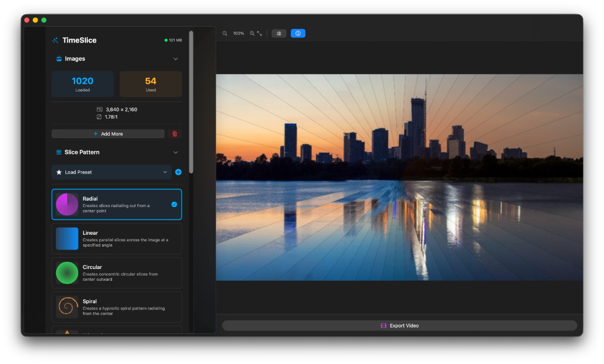
Task: Click the checkmark on the Radial pattern
Action: coord(173,204)
